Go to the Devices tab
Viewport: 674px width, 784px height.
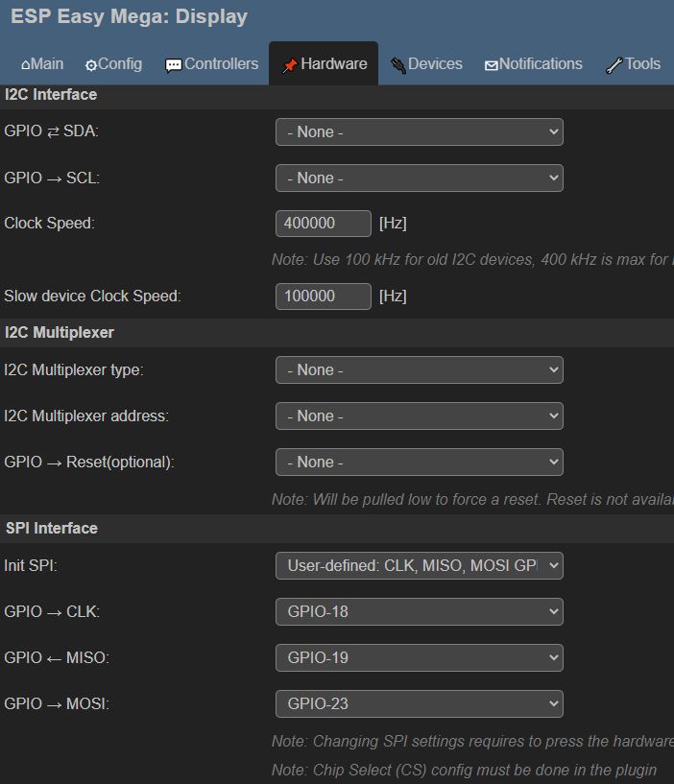(426, 64)
